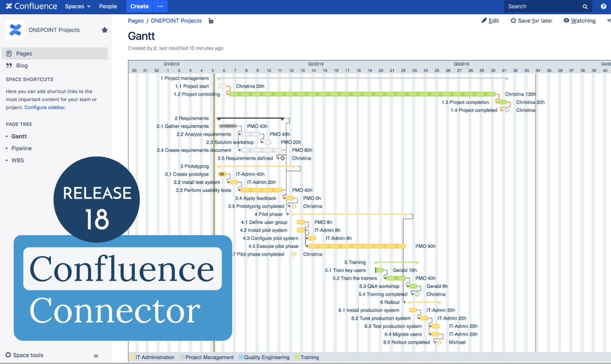Open Space tools at sidebar bottom
The height and width of the screenshot is (364, 611).
[x=24, y=355]
